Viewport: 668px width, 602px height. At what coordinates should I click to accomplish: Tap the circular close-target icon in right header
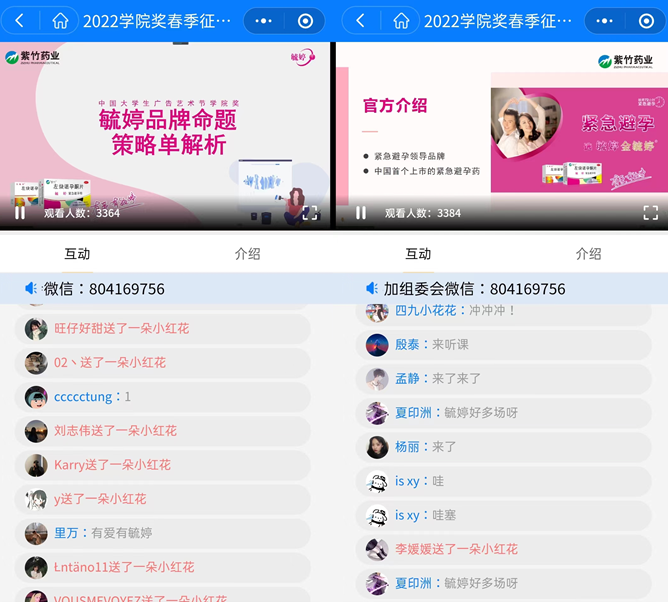point(646,20)
